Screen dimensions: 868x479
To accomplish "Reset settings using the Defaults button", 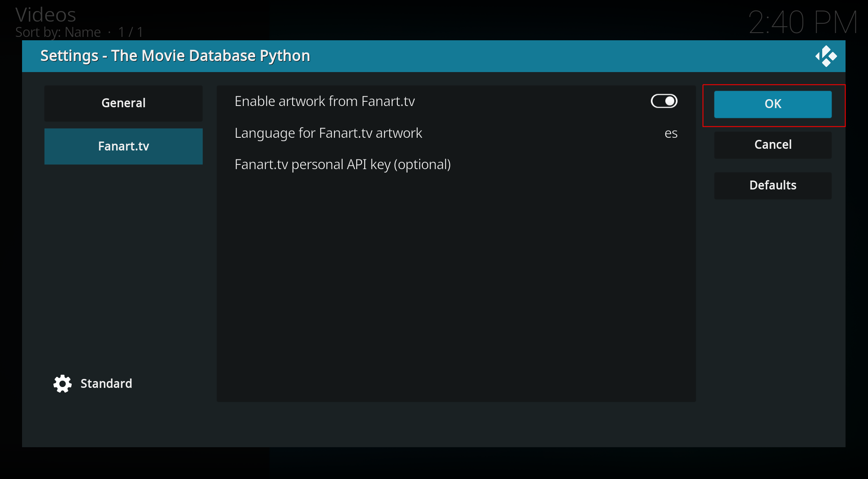I will click(x=773, y=185).
